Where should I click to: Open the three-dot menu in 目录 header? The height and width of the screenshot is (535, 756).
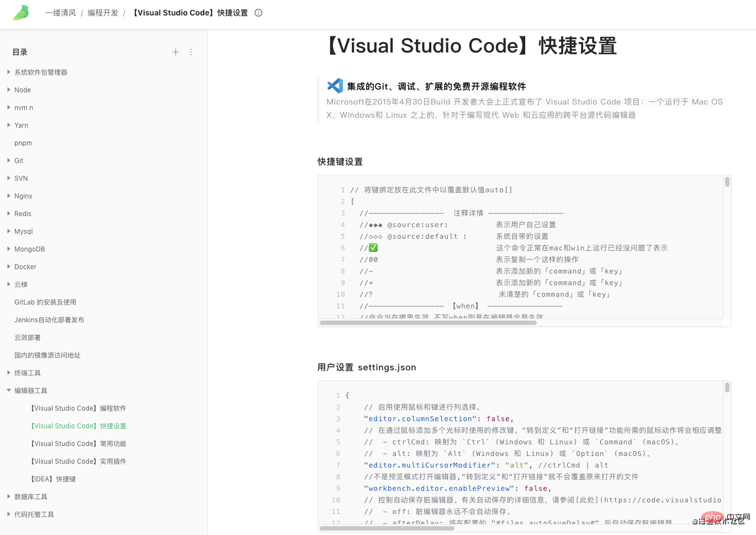tap(191, 52)
